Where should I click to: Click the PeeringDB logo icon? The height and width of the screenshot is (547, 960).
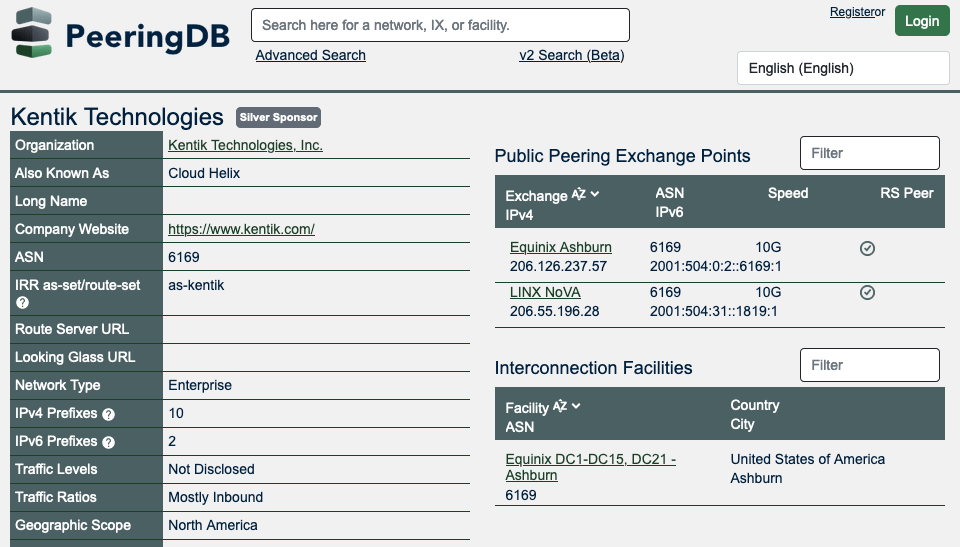click(32, 33)
